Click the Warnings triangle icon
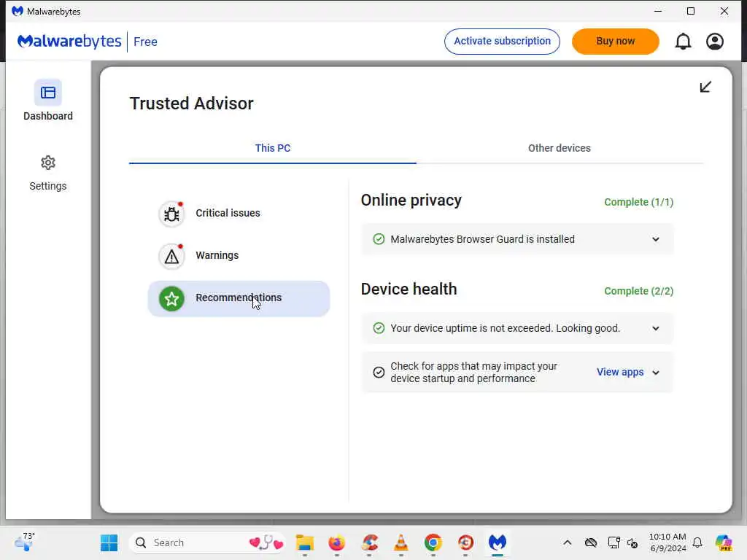The image size is (747, 560). point(171,256)
